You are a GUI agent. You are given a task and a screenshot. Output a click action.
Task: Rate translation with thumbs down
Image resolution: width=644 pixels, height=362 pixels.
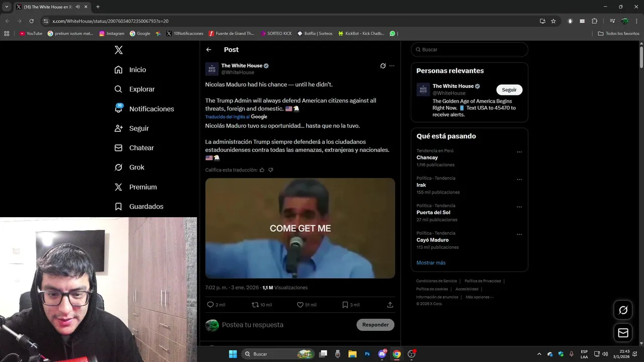click(x=271, y=170)
